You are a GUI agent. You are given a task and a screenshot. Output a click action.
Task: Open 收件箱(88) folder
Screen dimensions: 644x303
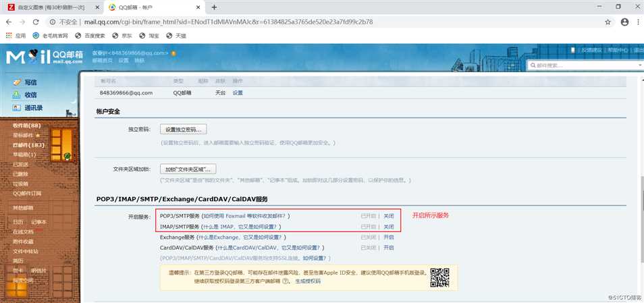click(x=27, y=126)
